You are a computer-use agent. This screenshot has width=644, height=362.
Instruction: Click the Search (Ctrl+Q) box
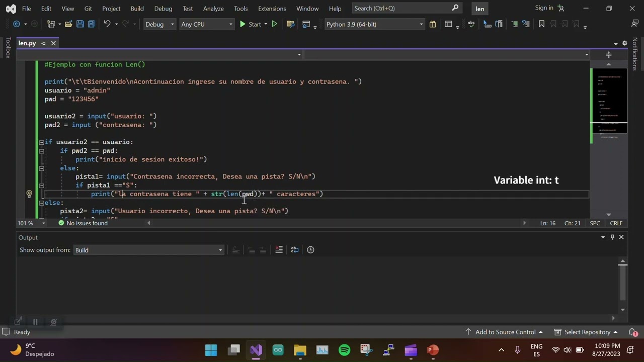click(x=407, y=8)
